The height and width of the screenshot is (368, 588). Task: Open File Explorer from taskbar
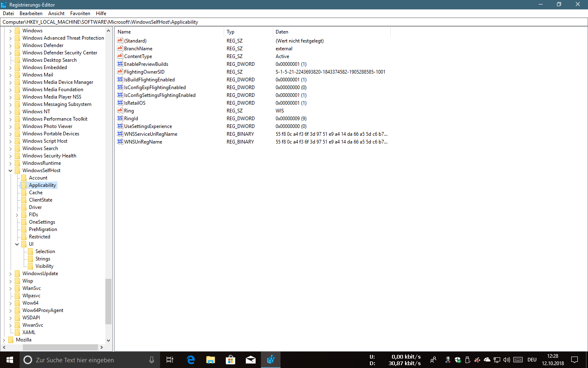[x=210, y=360]
